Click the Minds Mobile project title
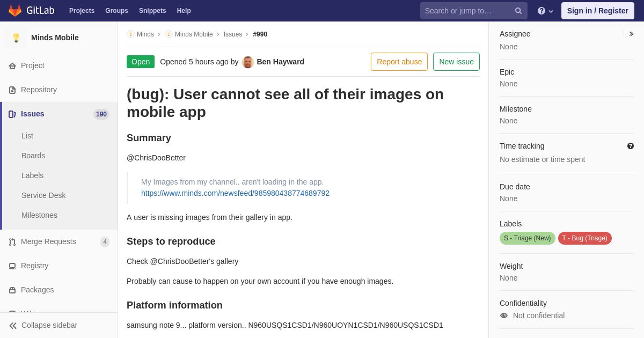Image resolution: width=644 pixels, height=338 pixels. tap(55, 38)
